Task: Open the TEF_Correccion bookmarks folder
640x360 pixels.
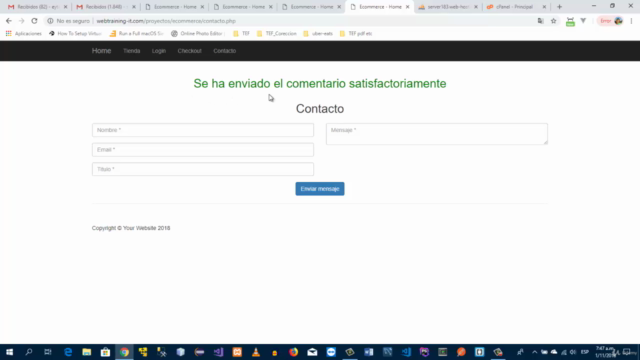Action: (x=276, y=33)
